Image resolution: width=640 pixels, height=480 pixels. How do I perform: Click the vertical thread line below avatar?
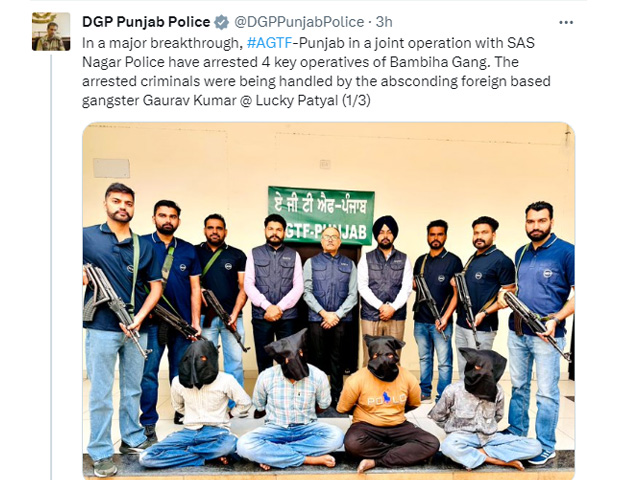click(x=51, y=265)
